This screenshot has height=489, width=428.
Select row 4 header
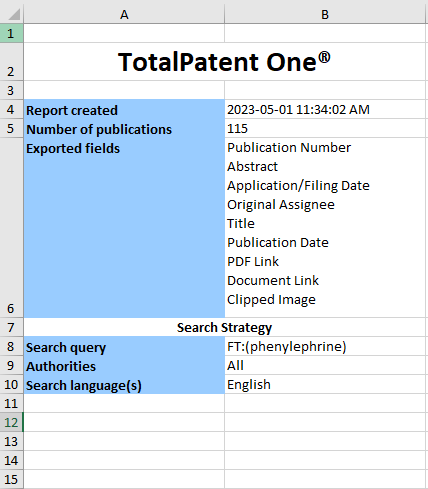[11, 109]
